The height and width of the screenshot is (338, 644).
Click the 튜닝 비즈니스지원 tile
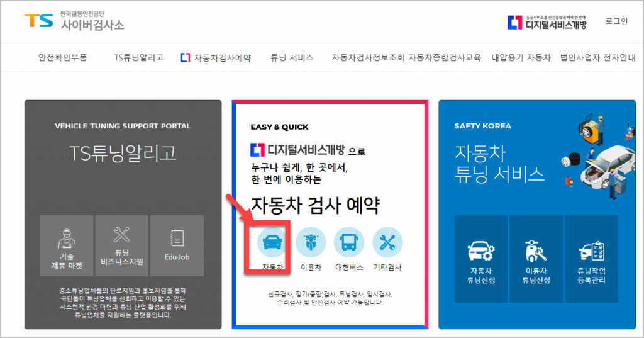(121, 245)
